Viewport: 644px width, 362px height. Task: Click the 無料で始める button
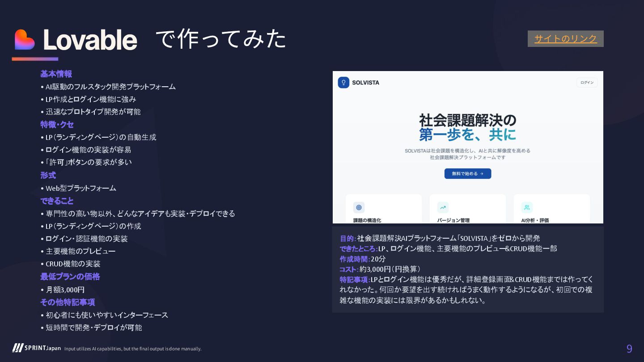click(x=467, y=173)
